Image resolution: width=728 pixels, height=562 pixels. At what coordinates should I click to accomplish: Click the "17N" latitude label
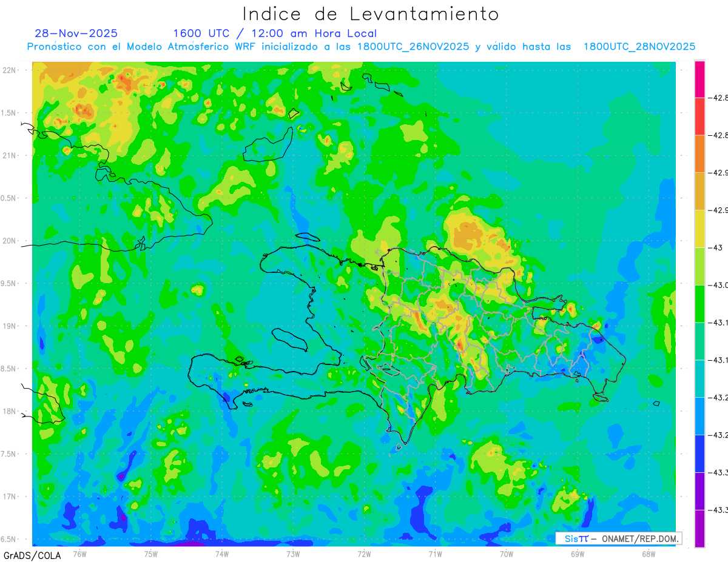(10, 497)
